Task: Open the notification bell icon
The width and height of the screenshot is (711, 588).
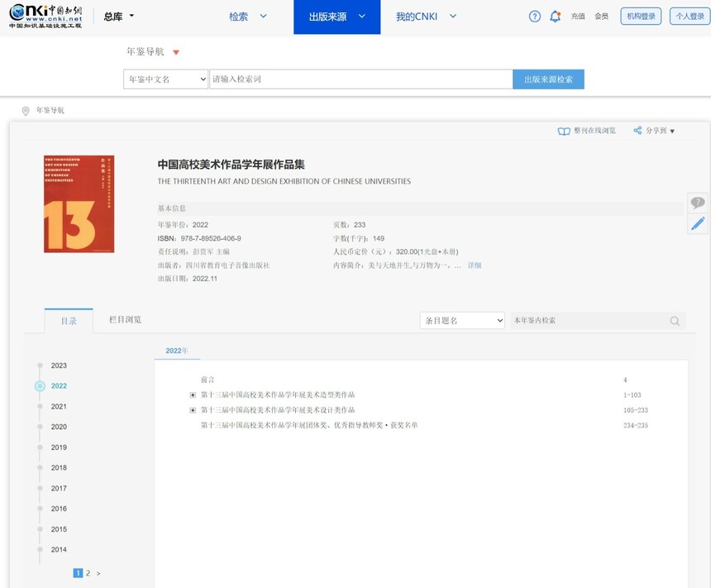Action: (x=555, y=17)
